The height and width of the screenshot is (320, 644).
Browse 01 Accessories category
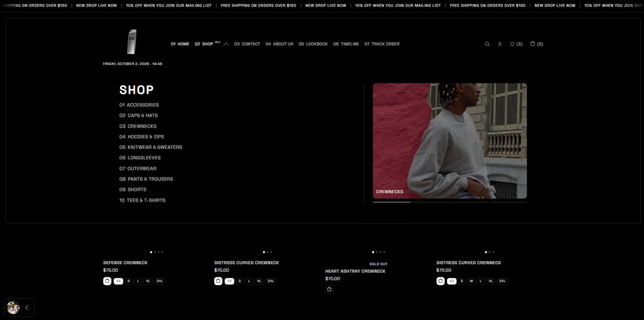tap(139, 105)
